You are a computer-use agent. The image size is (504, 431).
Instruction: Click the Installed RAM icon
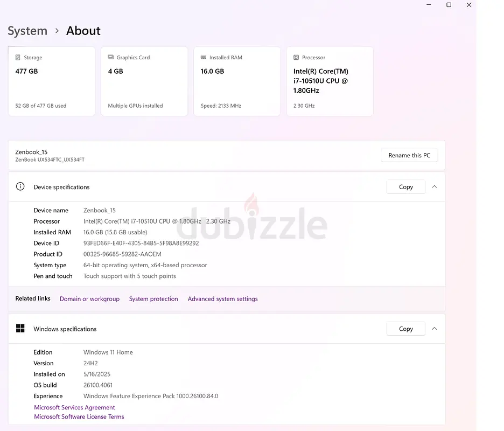[x=204, y=57]
